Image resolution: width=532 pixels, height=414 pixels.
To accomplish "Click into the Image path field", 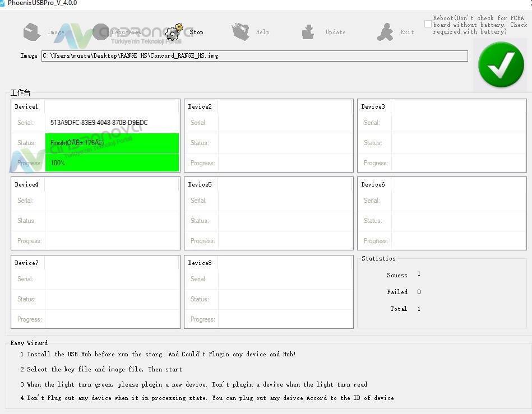I will click(255, 56).
